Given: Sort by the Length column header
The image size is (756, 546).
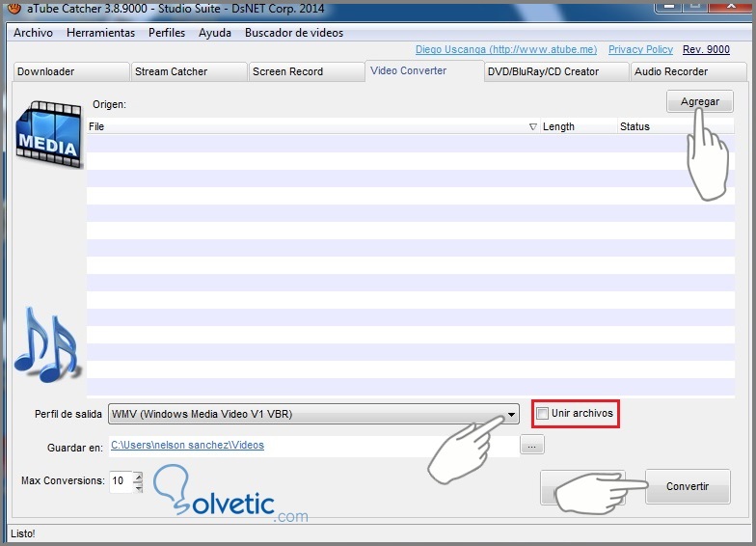Looking at the screenshot, I should (579, 126).
